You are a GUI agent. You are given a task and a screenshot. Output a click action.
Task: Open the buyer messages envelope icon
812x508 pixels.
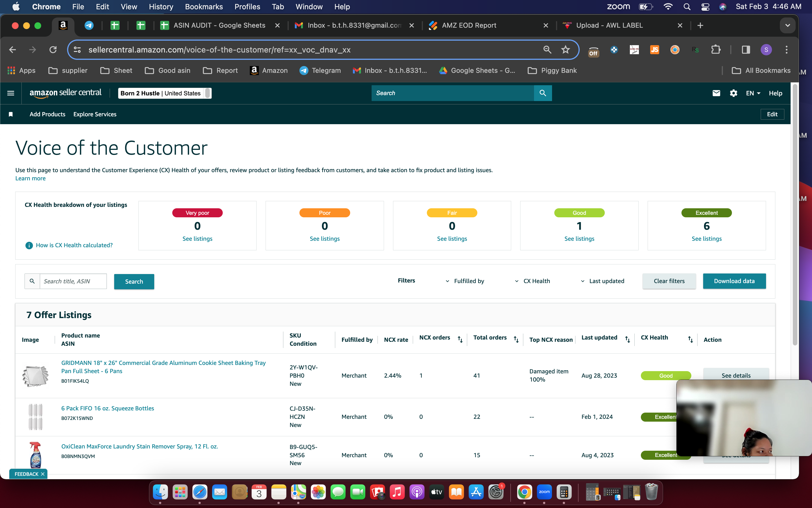pos(716,93)
